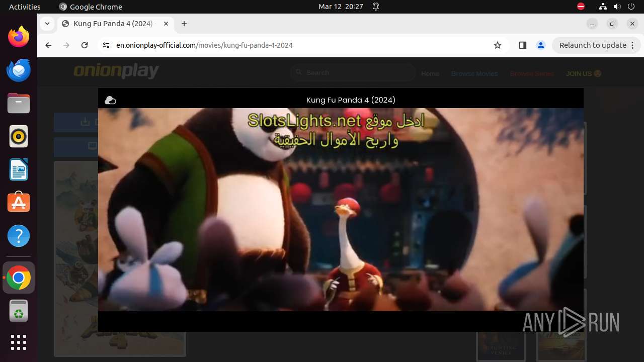
Task: Open the Activities overview
Action: point(25,7)
